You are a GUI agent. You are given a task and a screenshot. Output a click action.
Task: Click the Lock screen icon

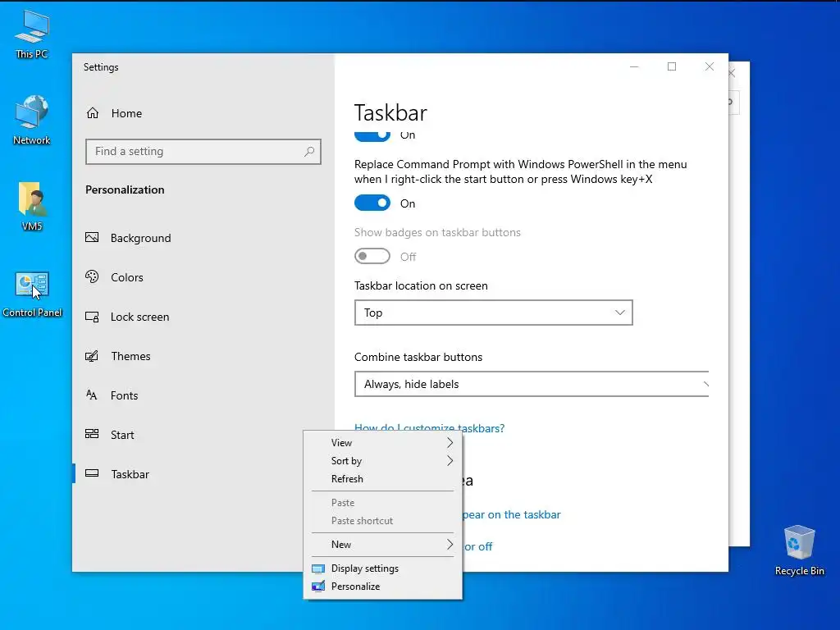click(x=92, y=317)
